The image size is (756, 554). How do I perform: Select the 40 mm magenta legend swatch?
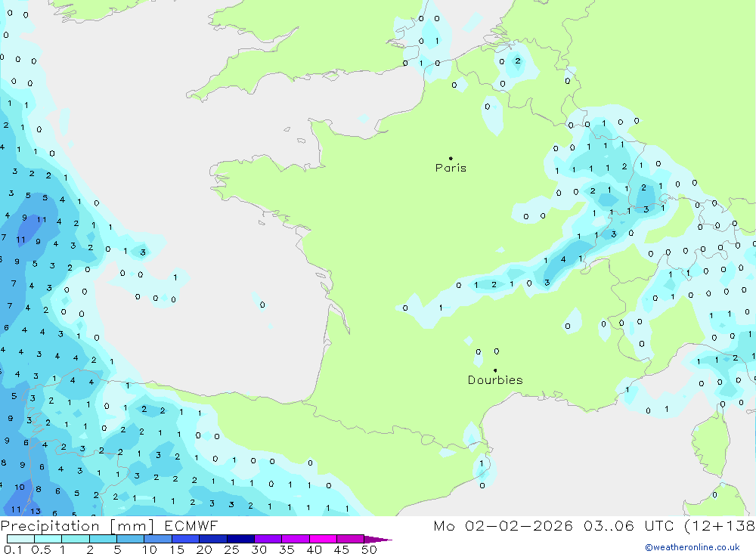(x=323, y=539)
